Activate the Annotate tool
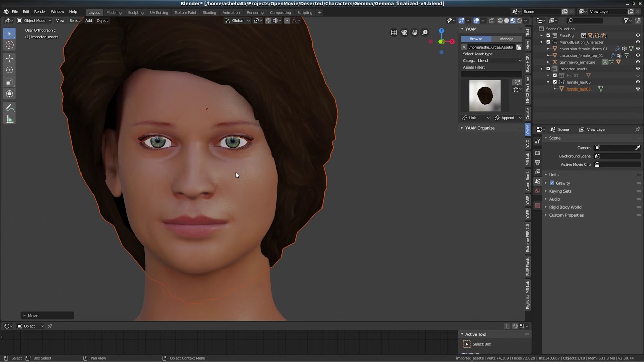The image size is (644, 362). tap(10, 107)
